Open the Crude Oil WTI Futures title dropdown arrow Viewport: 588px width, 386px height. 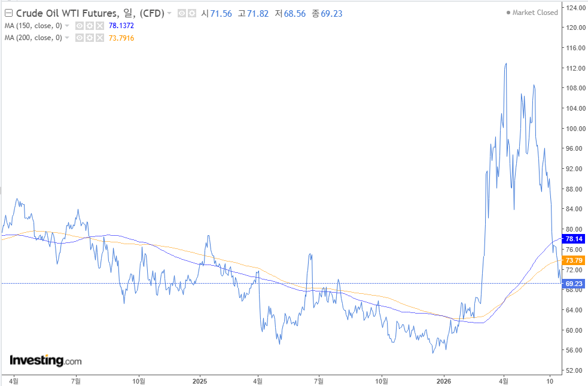(x=169, y=14)
